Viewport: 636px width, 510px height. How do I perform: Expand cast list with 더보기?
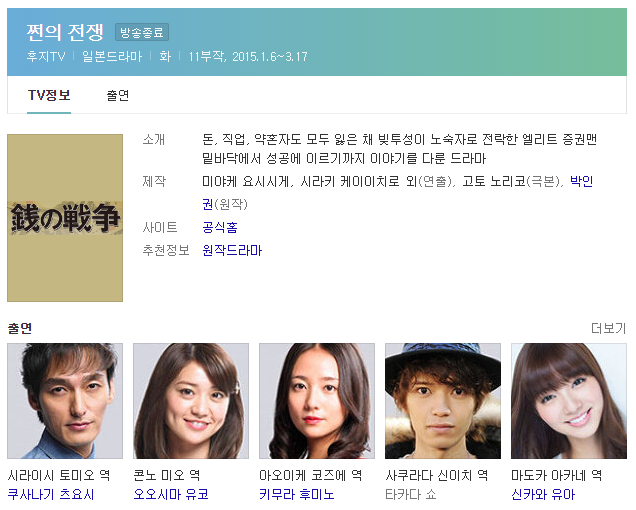click(x=608, y=328)
